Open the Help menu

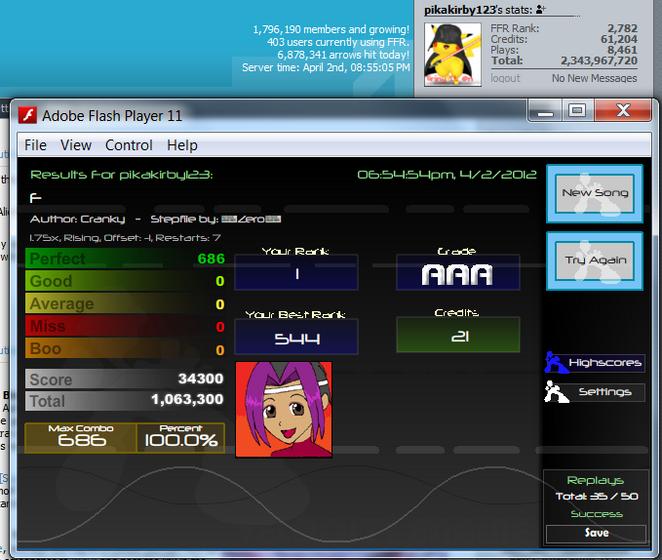coord(182,145)
